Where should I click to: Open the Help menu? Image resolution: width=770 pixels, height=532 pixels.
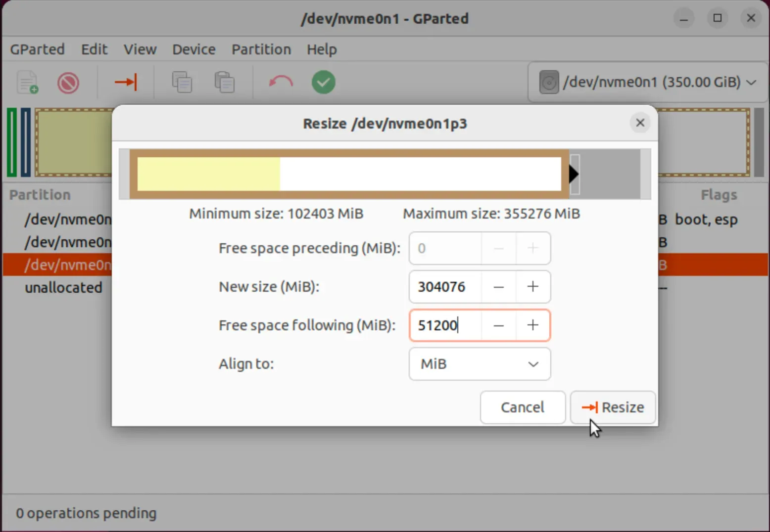click(x=322, y=49)
